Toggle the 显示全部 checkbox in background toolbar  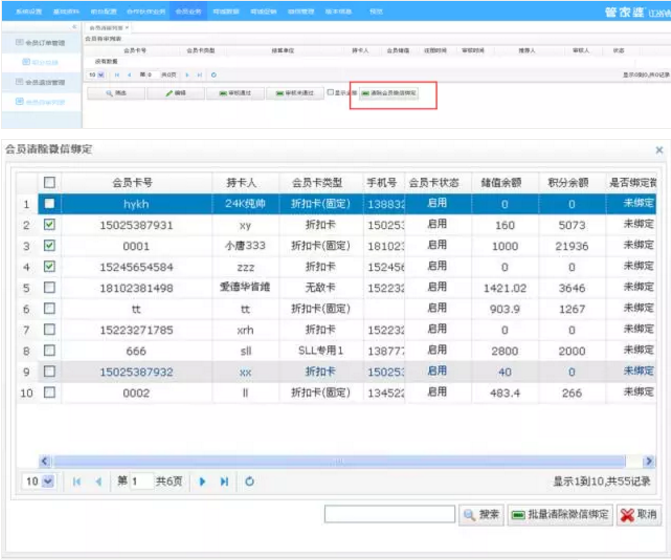coord(330,92)
